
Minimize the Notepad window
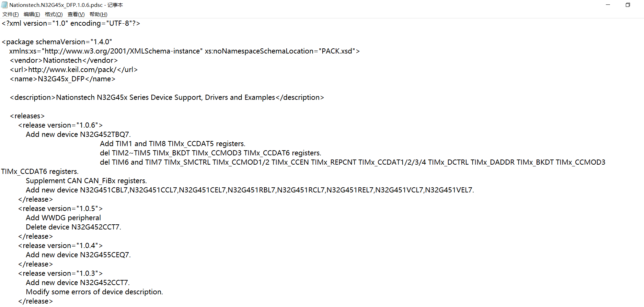pyautogui.click(x=608, y=5)
